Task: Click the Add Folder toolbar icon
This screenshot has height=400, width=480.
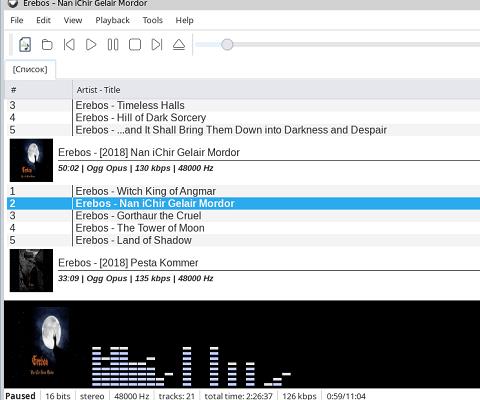Action: click(47, 45)
